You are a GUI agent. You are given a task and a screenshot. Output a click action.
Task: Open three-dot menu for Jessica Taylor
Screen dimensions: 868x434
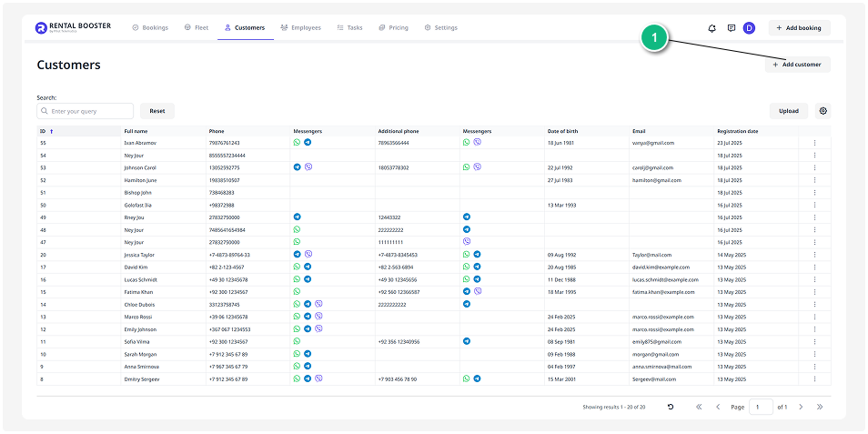(814, 255)
